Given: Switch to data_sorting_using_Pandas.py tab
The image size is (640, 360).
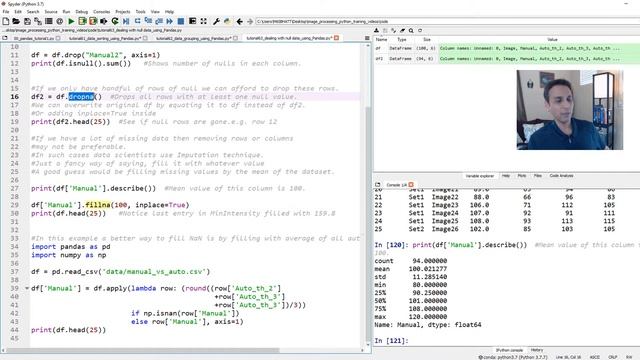Looking at the screenshot, I should (x=105, y=38).
